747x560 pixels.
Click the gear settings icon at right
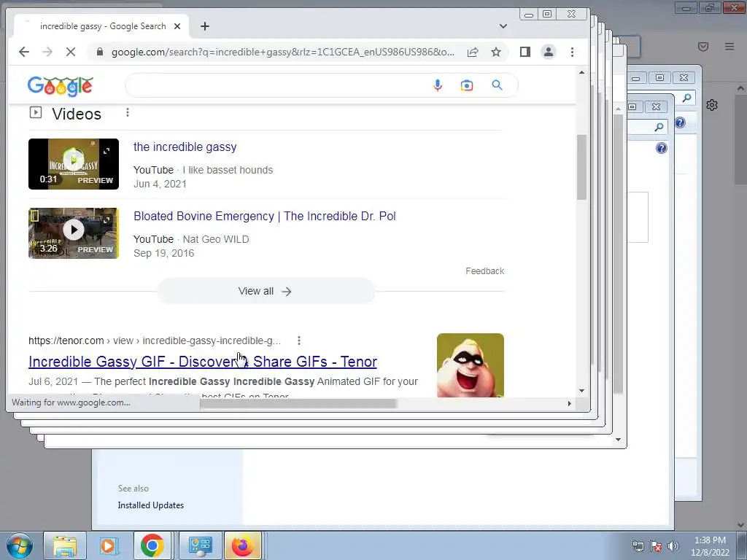[x=712, y=105]
